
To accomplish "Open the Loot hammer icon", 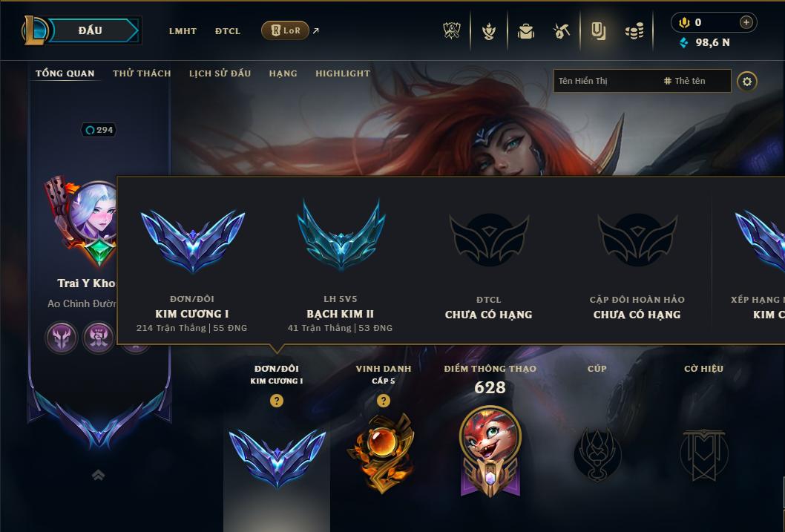I will [562, 31].
